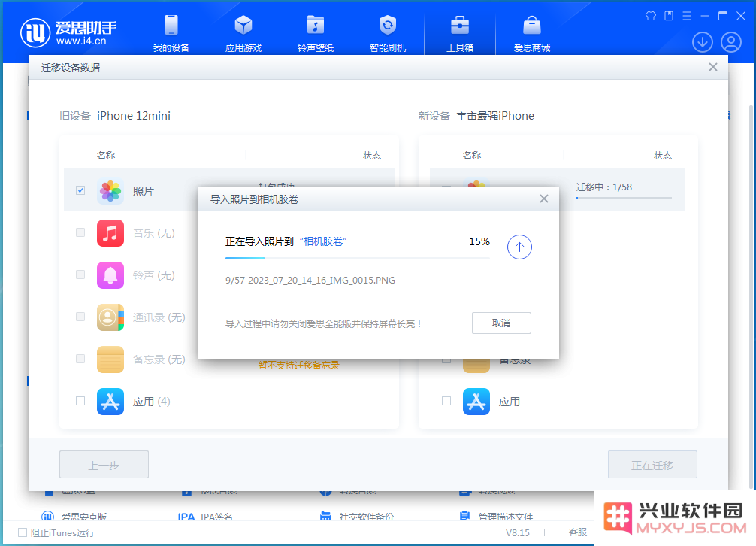Viewport: 756px width, 546px height.
Task: Toggle the 备忘录 (无) checkbox
Action: pos(80,359)
